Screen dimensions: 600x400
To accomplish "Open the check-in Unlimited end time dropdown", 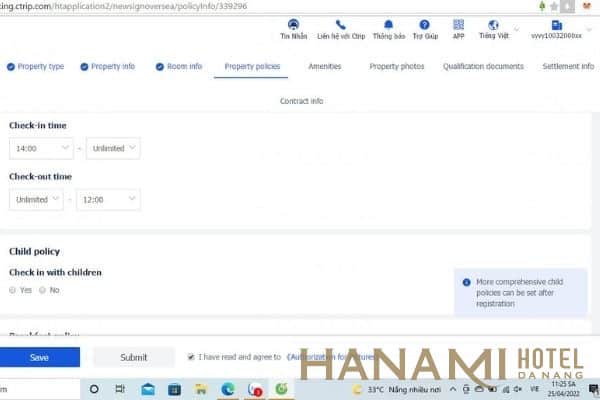I will click(113, 148).
